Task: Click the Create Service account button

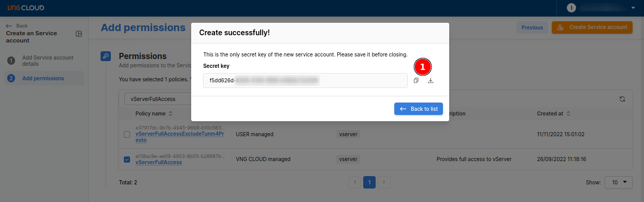Action: point(592,27)
